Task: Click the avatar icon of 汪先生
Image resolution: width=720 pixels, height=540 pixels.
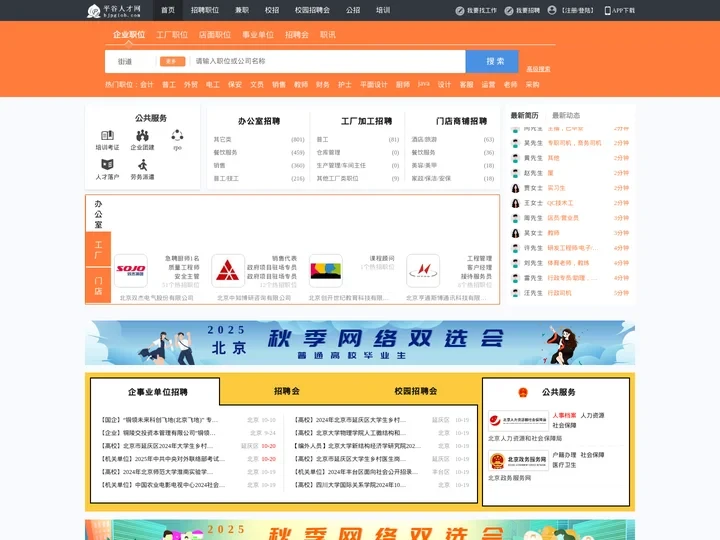Action: click(516, 293)
